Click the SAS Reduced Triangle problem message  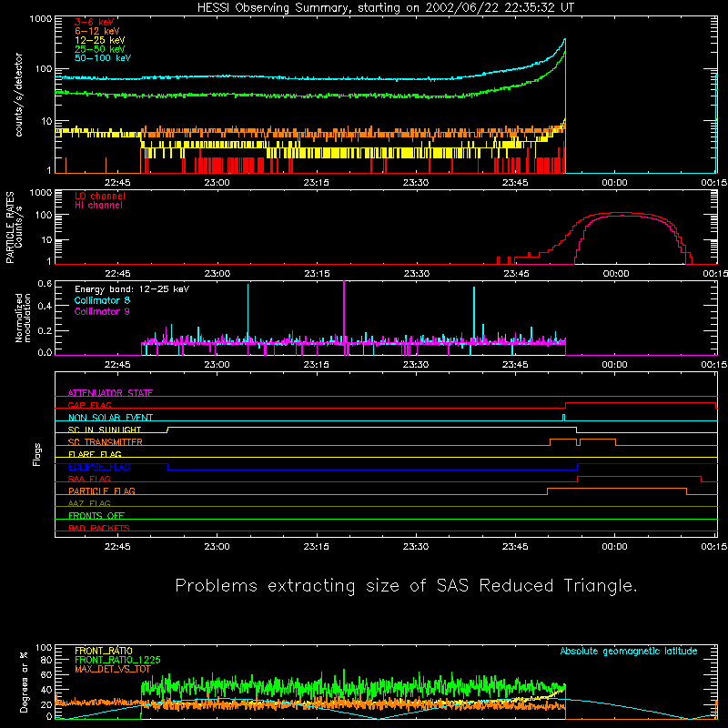pyautogui.click(x=406, y=586)
